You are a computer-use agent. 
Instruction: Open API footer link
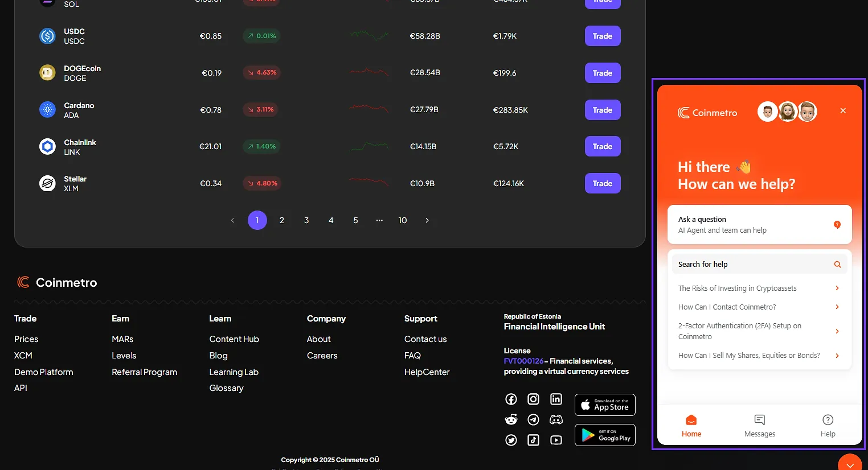21,388
